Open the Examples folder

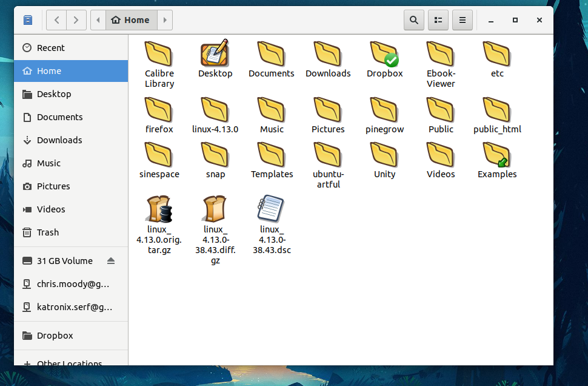tap(496, 159)
